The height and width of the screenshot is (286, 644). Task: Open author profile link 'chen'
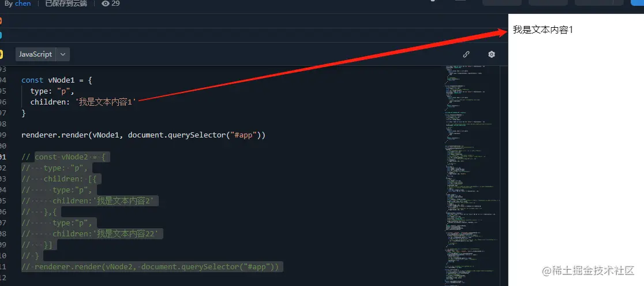pyautogui.click(x=23, y=3)
